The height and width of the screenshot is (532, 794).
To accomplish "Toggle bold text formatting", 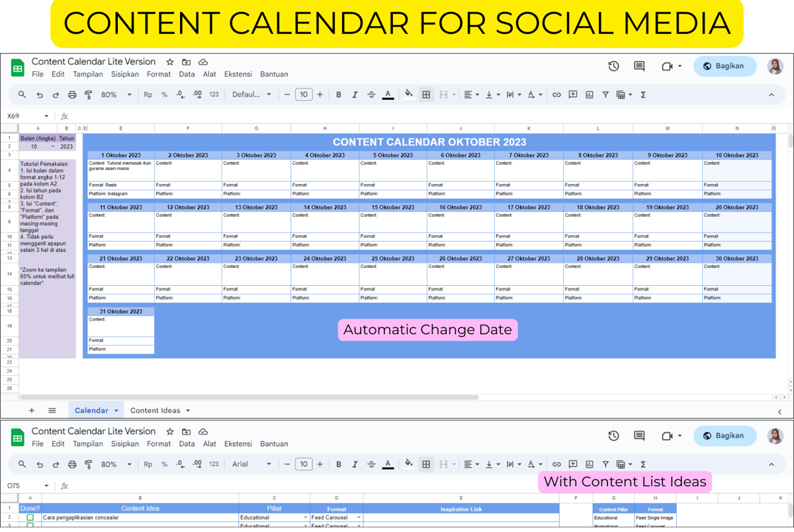I will coord(339,95).
